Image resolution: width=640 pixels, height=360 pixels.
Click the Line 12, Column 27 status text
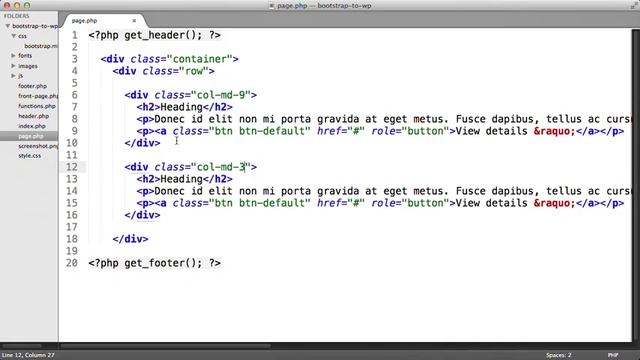(x=28, y=355)
